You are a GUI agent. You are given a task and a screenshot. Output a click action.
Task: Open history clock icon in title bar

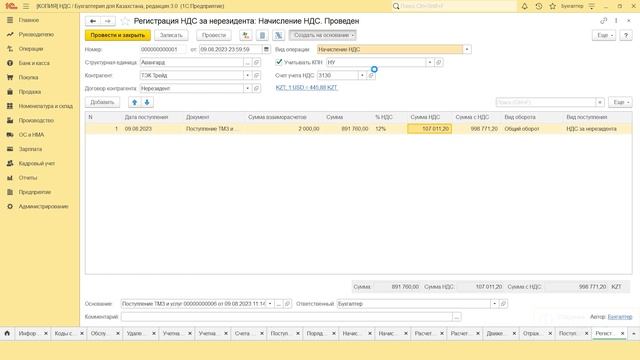point(539,6)
